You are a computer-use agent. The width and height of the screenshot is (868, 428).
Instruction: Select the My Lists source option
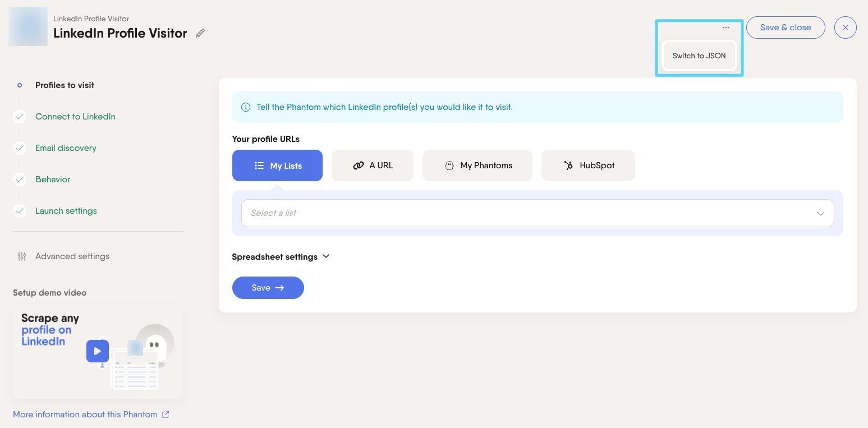277,165
